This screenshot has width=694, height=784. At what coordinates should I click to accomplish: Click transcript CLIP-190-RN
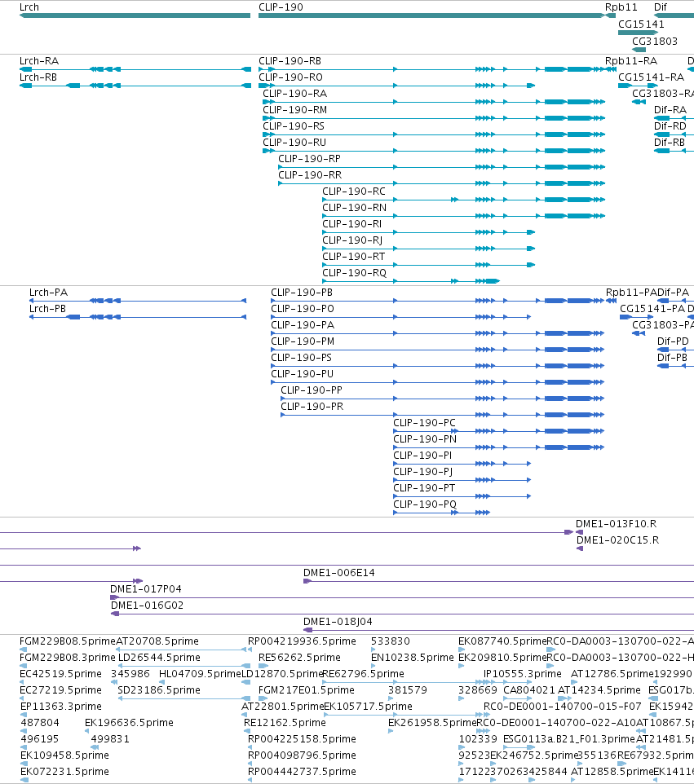[x=354, y=208]
